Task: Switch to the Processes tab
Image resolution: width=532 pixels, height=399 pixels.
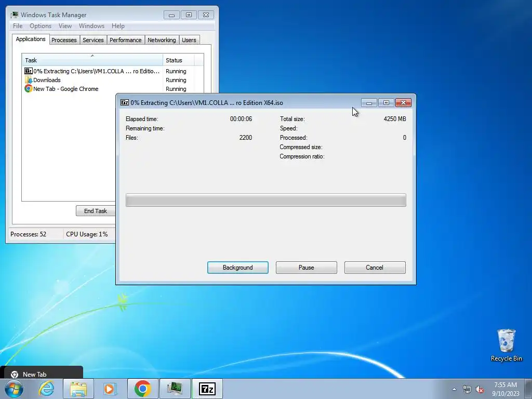Action: coord(64,40)
